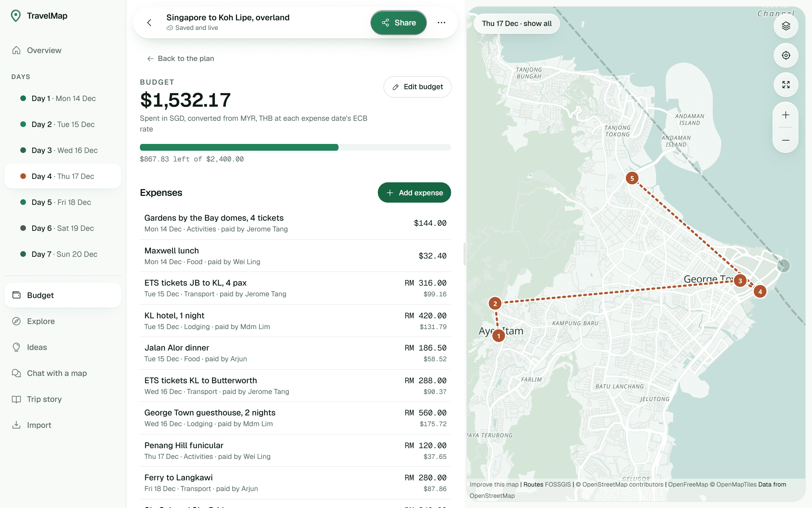Select the Budget sidebar item
The width and height of the screenshot is (812, 508).
(63, 295)
